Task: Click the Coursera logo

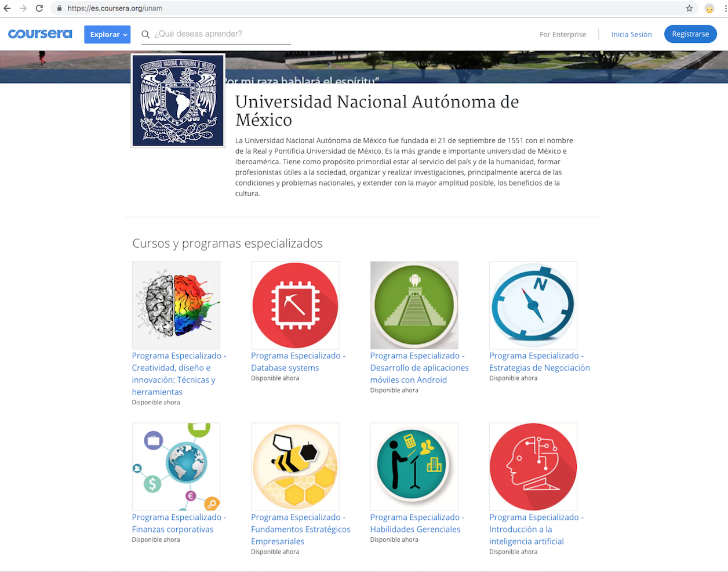Action: 40,34
